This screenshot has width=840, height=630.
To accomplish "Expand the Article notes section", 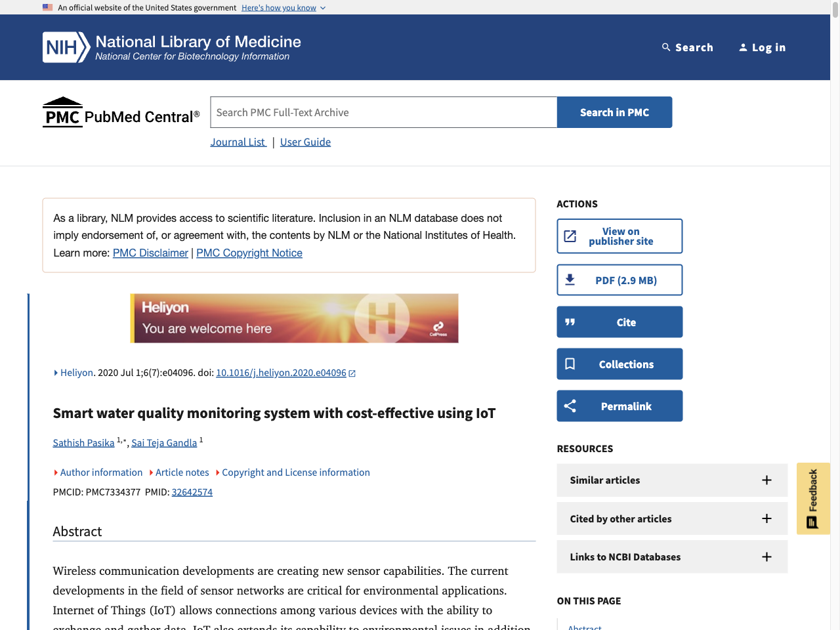I will pos(182,472).
